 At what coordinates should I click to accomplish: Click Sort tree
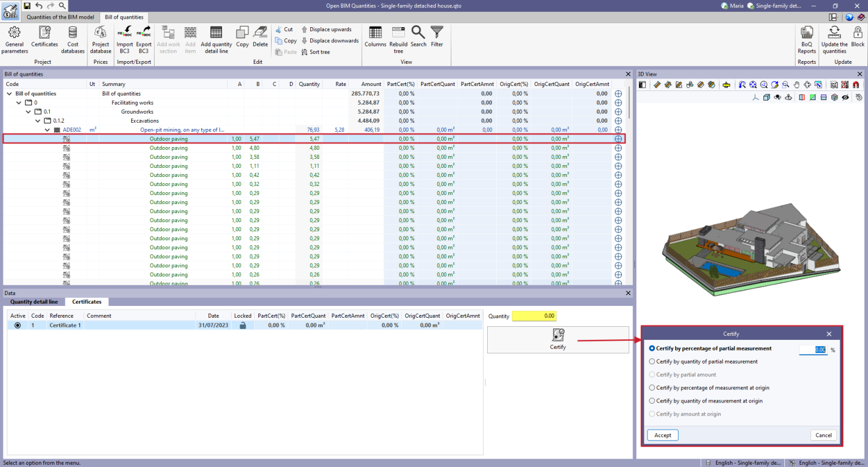(x=316, y=52)
